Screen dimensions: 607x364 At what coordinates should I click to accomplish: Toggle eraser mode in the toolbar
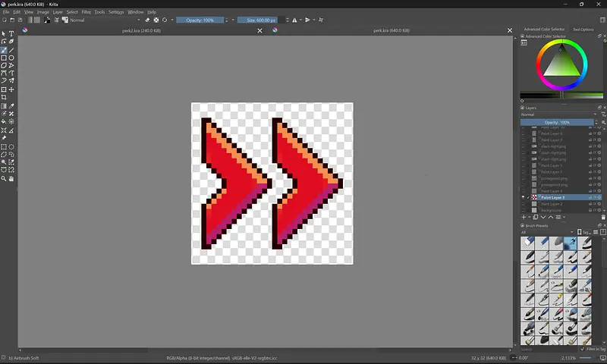pyautogui.click(x=148, y=20)
